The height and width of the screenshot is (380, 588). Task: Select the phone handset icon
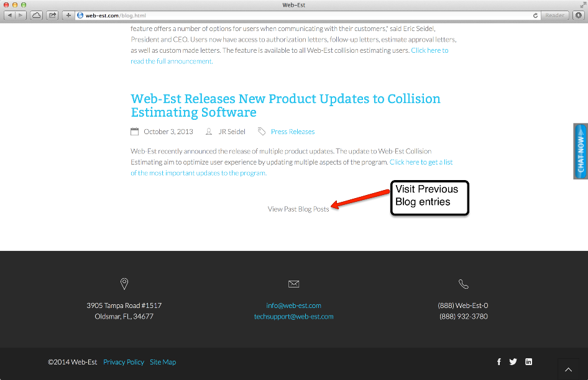pyautogui.click(x=464, y=284)
